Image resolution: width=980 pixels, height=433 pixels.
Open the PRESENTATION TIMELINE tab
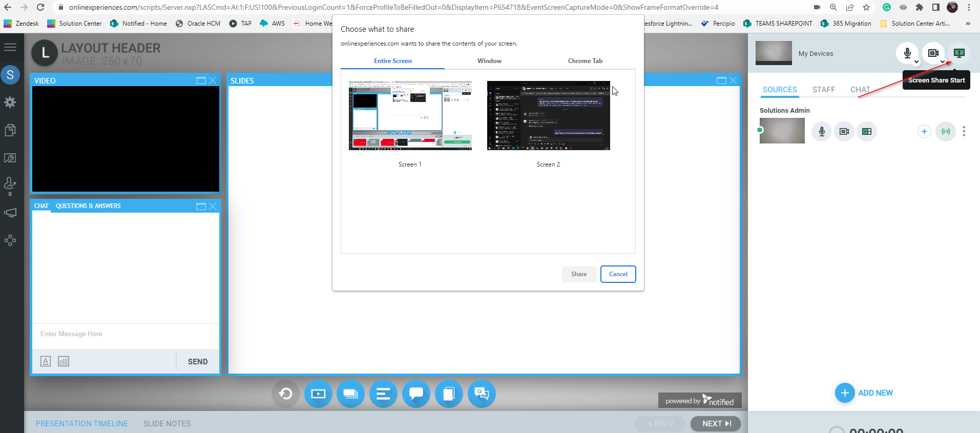[82, 424]
